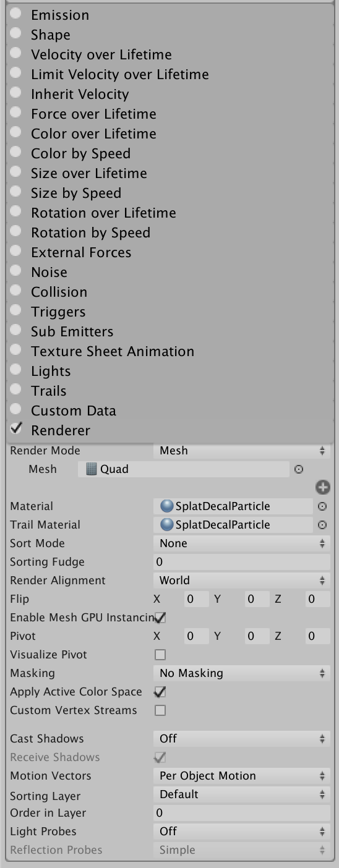
Task: Toggle Enable Mesh GPU Instancing checkbox
Action: pos(160,618)
